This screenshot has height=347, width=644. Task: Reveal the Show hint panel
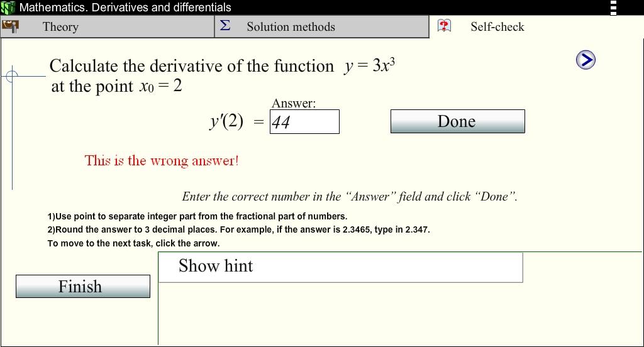tap(340, 267)
